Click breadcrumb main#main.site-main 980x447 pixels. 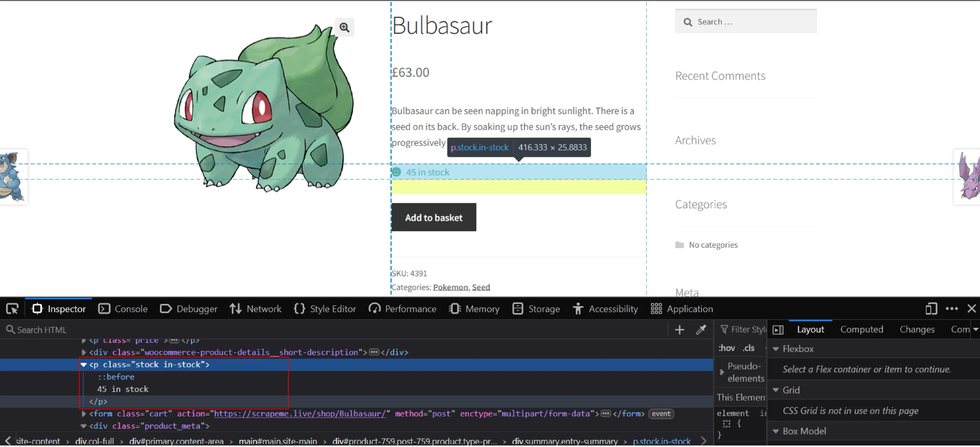tap(278, 441)
